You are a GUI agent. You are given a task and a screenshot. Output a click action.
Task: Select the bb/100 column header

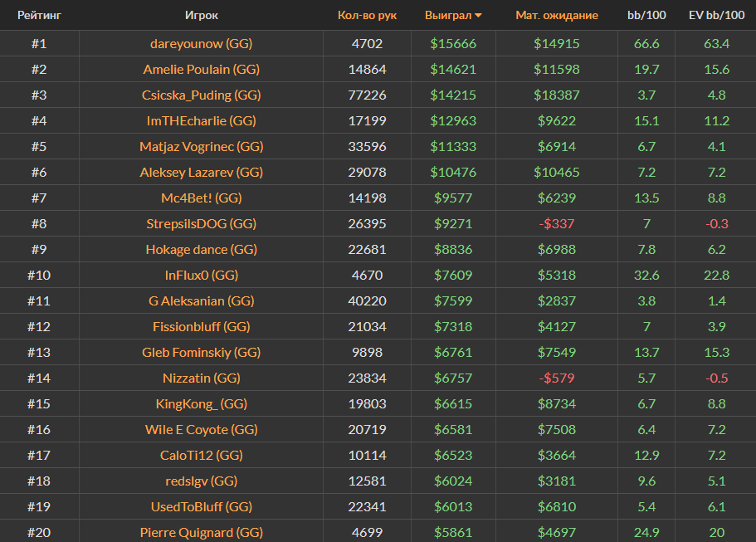pos(646,15)
